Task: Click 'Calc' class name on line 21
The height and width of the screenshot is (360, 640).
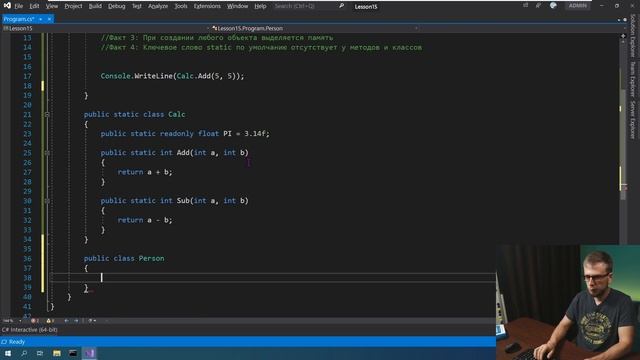Action: tap(176, 115)
